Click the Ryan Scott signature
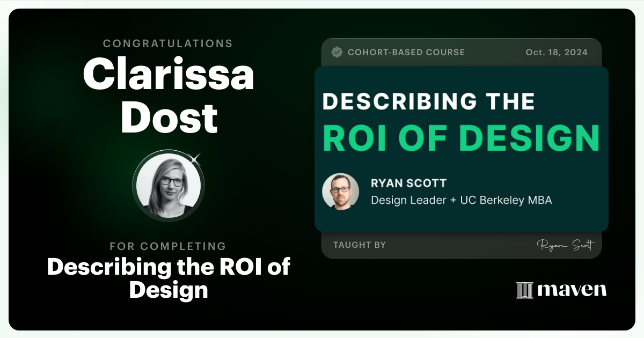The width and height of the screenshot is (644, 338). pos(567,245)
